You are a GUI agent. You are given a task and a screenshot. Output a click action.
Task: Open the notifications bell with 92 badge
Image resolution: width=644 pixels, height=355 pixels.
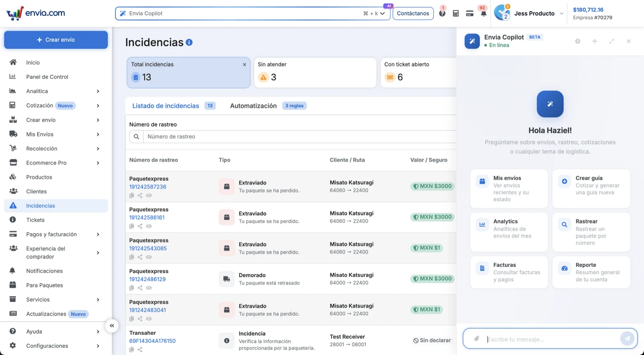point(483,13)
